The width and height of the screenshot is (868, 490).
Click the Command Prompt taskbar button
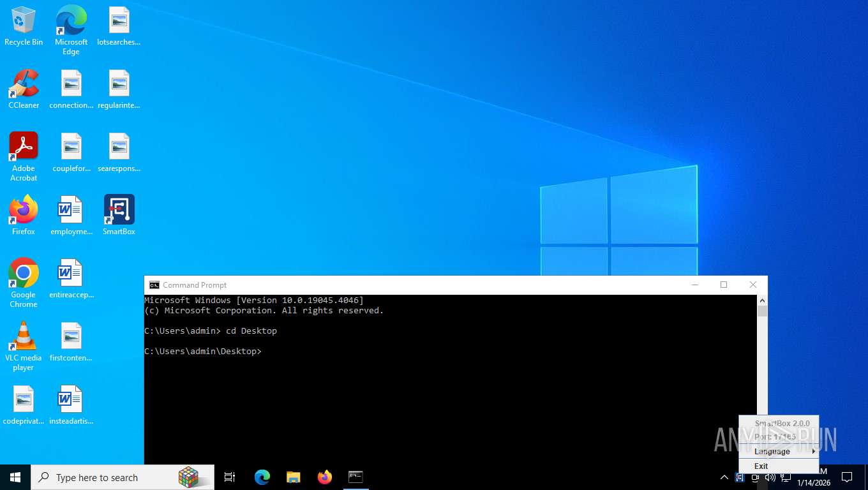[355, 477]
